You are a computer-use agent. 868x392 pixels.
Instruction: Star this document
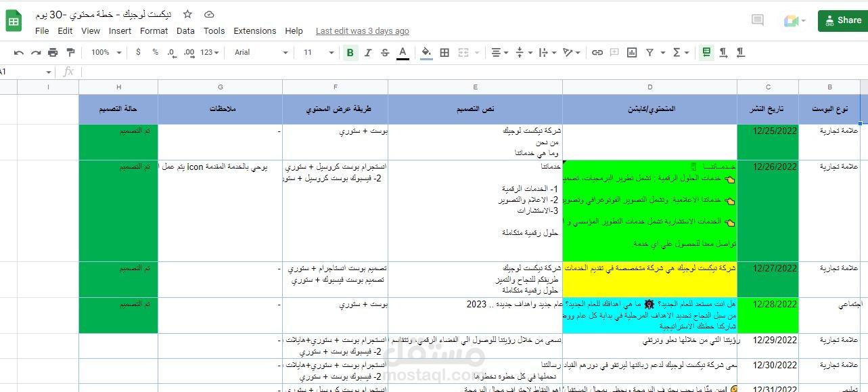tap(188, 14)
